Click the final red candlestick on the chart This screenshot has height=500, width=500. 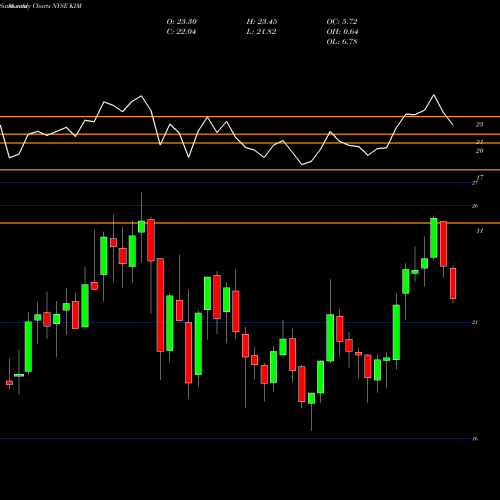[x=453, y=283]
